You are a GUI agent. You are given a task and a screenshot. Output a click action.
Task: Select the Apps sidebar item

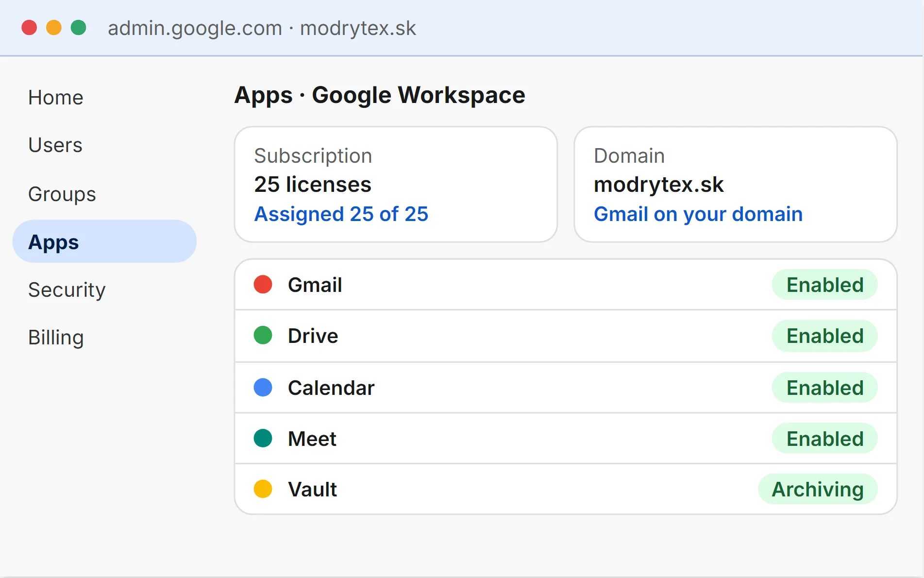[x=104, y=241]
